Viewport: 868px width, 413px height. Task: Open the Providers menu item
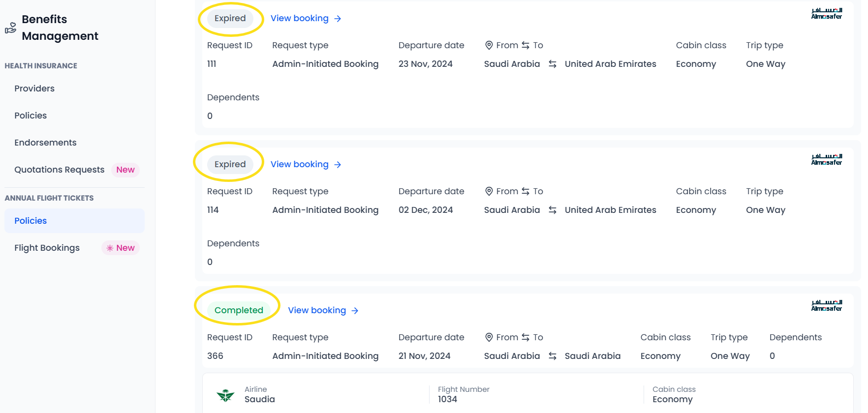[x=34, y=88]
